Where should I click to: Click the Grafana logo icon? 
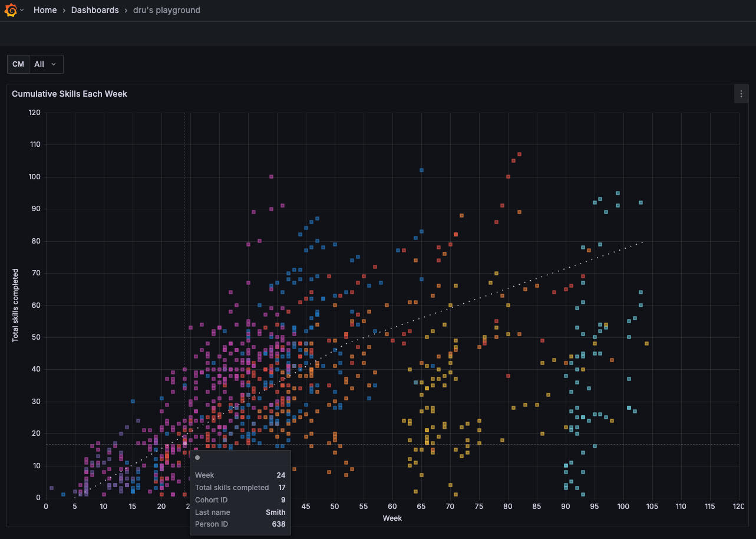[11, 10]
